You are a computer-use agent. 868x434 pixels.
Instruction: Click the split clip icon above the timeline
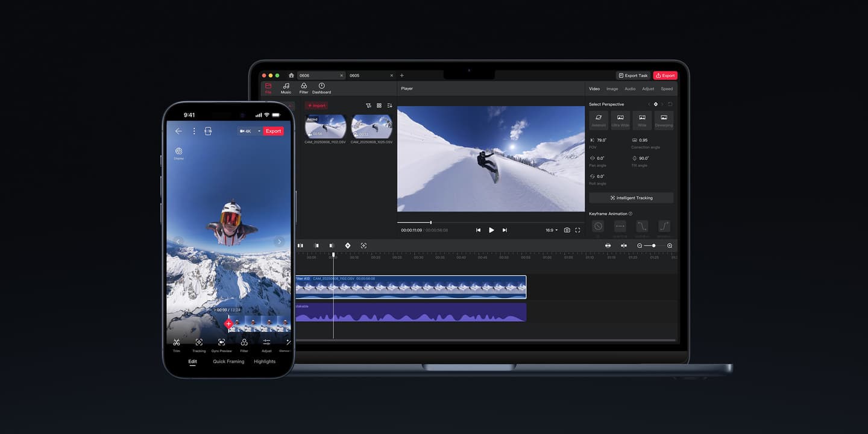300,245
